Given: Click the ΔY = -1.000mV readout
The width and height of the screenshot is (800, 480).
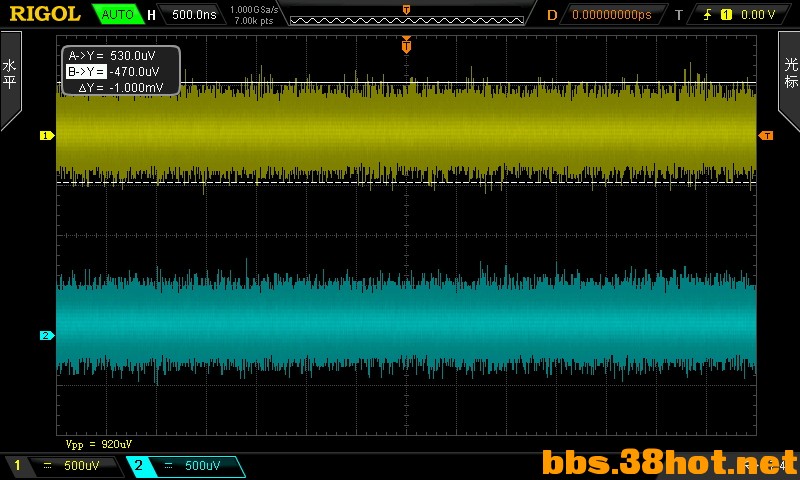Looking at the screenshot, I should coord(120,87).
